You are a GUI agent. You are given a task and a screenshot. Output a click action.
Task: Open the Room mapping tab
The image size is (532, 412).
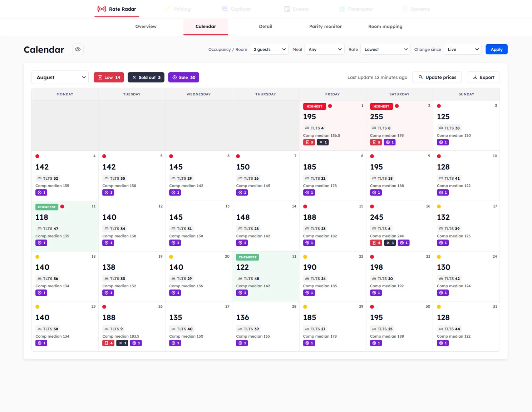click(385, 26)
